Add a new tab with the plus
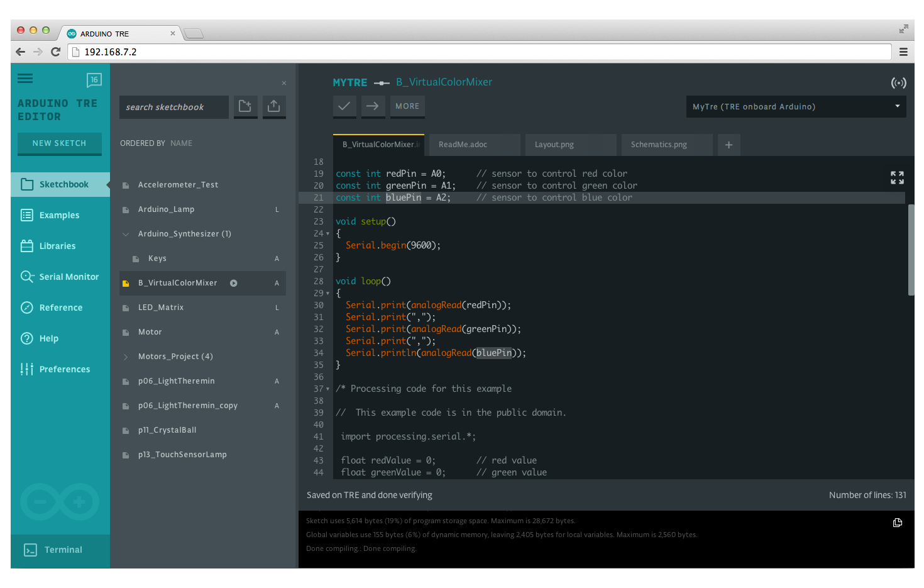Image resolution: width=924 pixels, height=588 pixels. 729,145
